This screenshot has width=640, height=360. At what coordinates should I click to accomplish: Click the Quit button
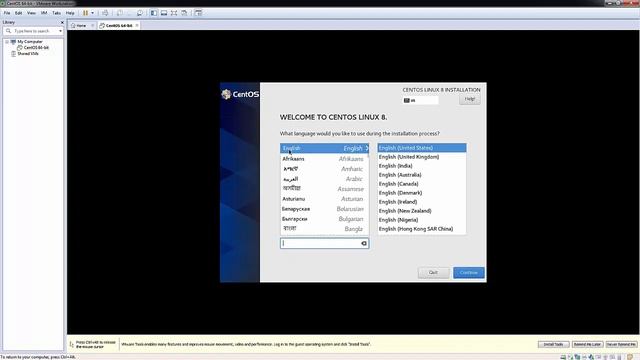433,272
